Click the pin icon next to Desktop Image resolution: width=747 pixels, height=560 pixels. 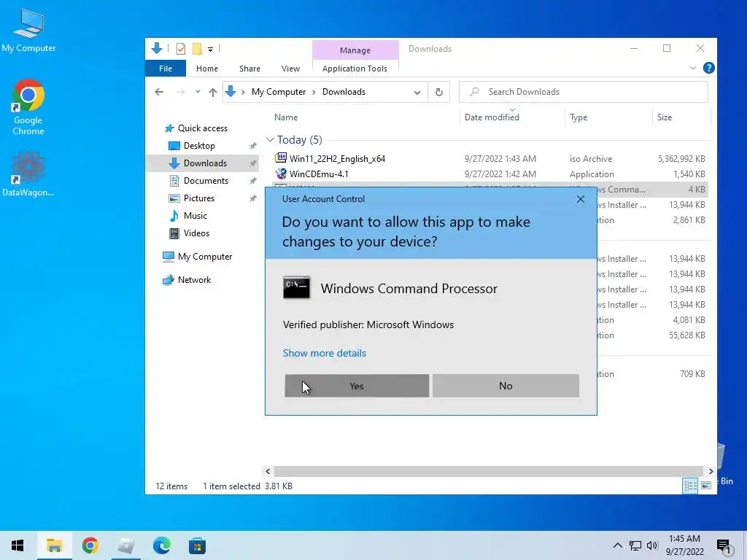252,146
